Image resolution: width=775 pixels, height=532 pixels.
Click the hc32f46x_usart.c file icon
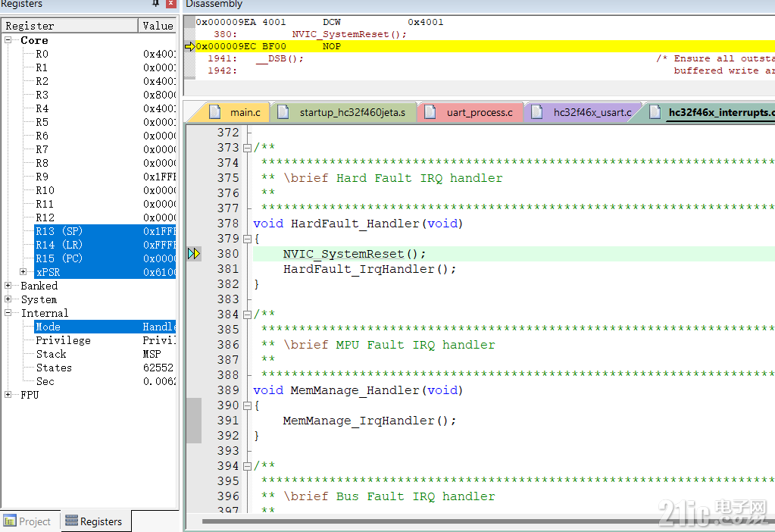[x=537, y=112]
